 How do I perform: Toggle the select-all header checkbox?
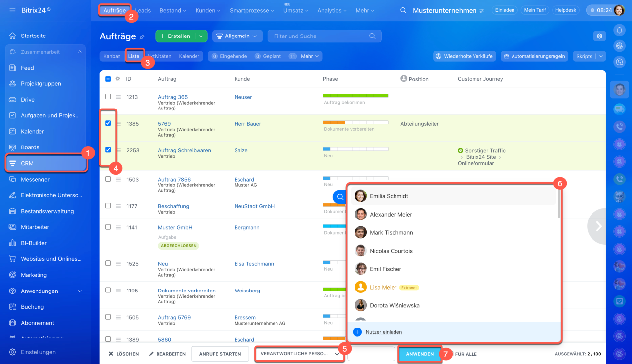point(108,79)
